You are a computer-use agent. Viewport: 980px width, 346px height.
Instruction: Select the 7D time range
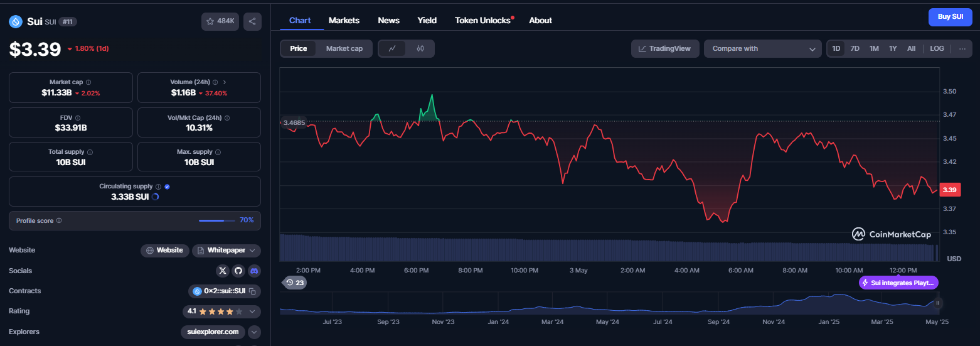click(855, 48)
